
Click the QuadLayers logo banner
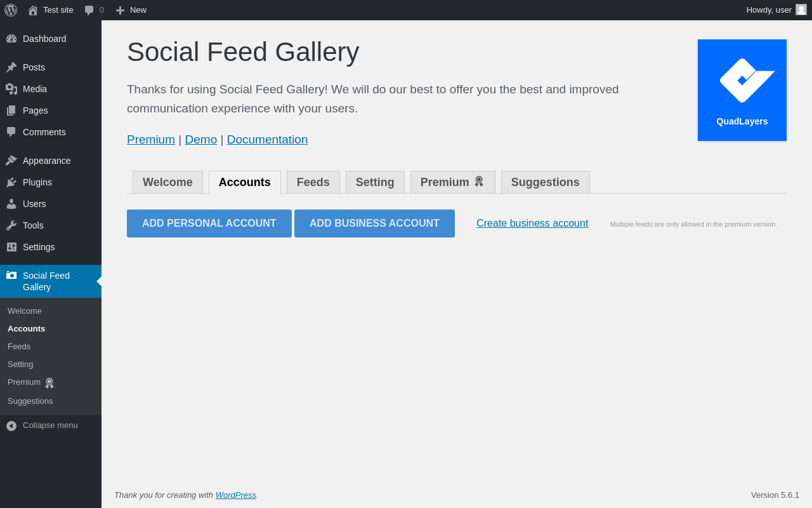tap(742, 90)
